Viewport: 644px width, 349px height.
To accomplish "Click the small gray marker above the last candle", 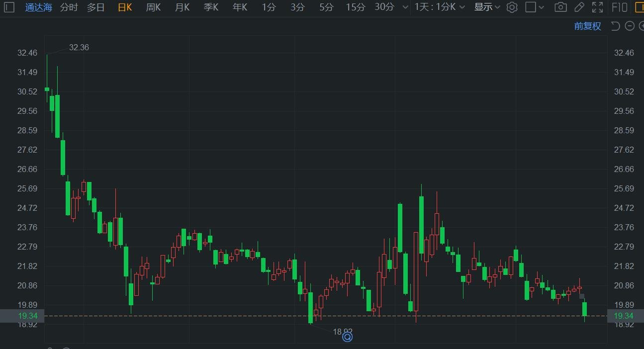I will [582, 296].
